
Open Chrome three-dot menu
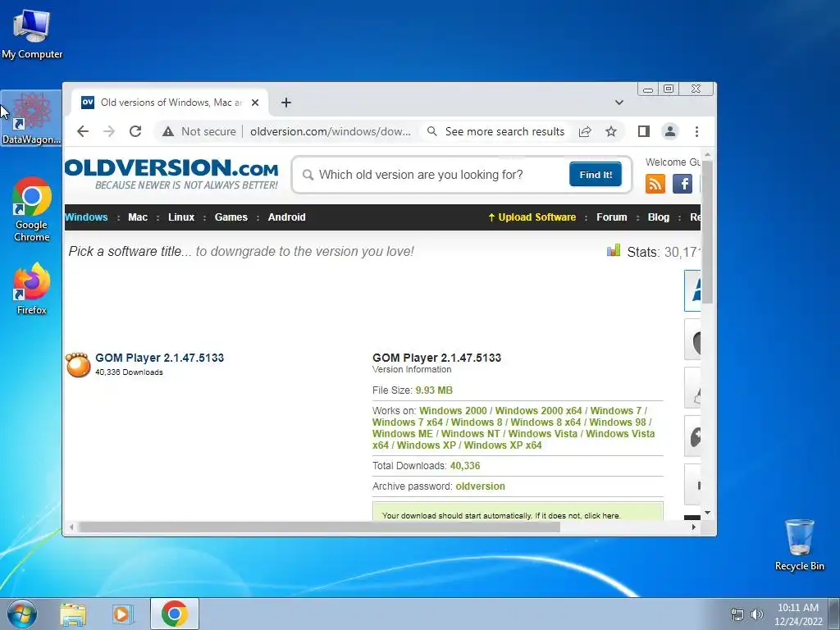[x=696, y=131]
